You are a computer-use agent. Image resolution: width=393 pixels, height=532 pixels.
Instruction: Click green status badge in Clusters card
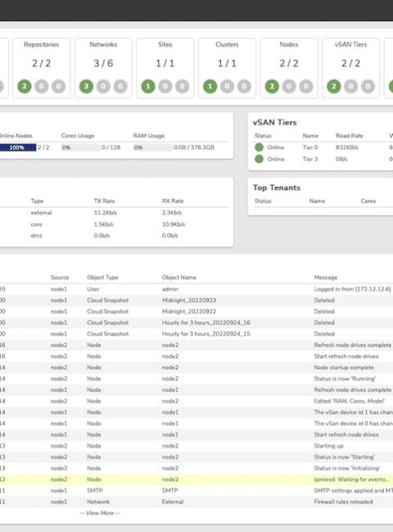point(210,87)
